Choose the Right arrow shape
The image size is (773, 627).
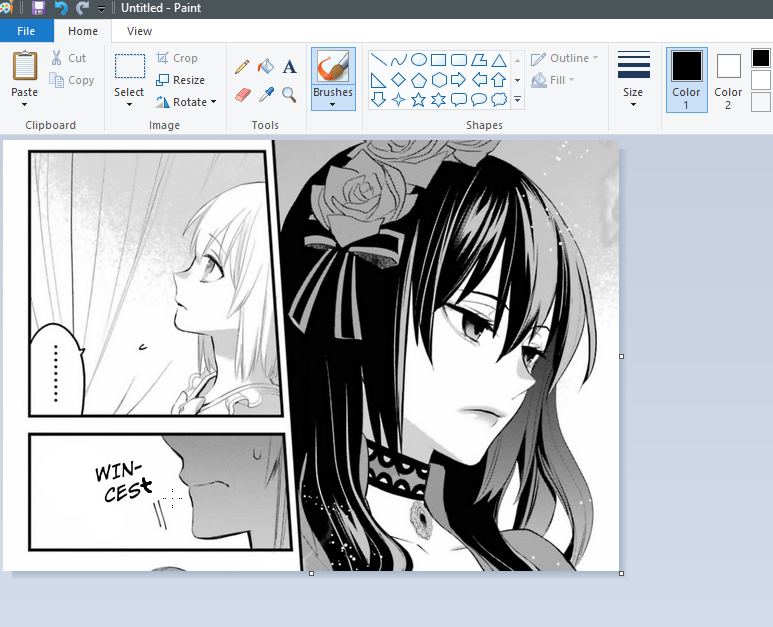tap(458, 79)
